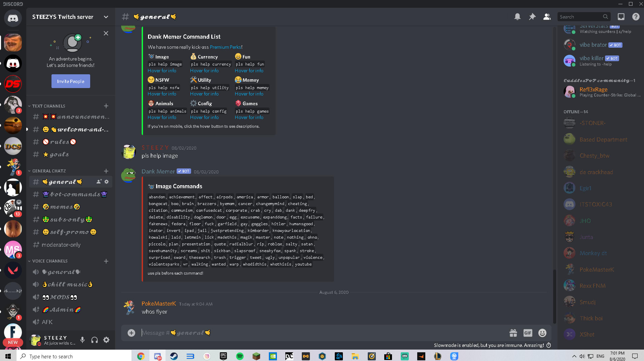The image size is (644, 361).
Task: Join Admin voice channel
Action: click(x=71, y=310)
